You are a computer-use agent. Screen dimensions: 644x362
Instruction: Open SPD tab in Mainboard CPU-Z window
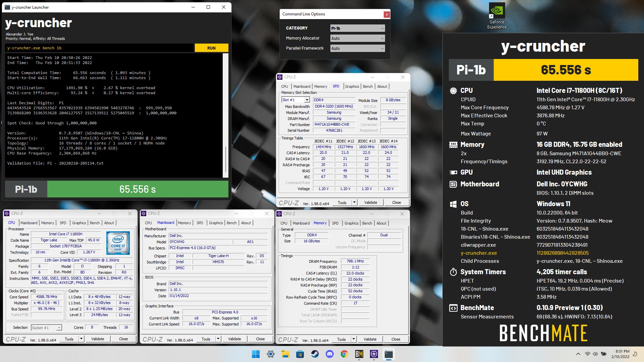(x=200, y=223)
